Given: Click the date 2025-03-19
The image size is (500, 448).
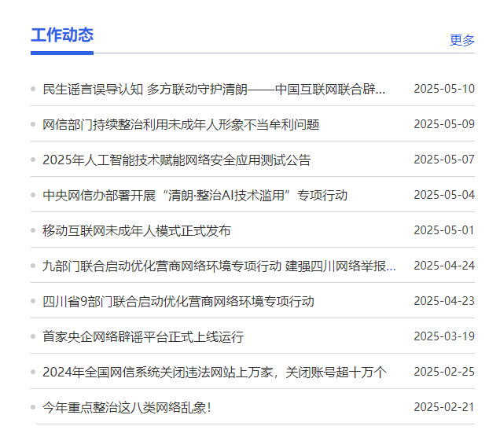Looking at the screenshot, I should (x=443, y=336).
